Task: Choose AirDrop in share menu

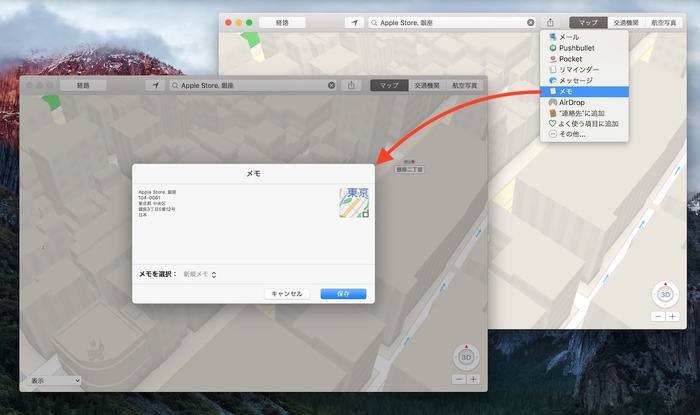Action: (x=584, y=102)
